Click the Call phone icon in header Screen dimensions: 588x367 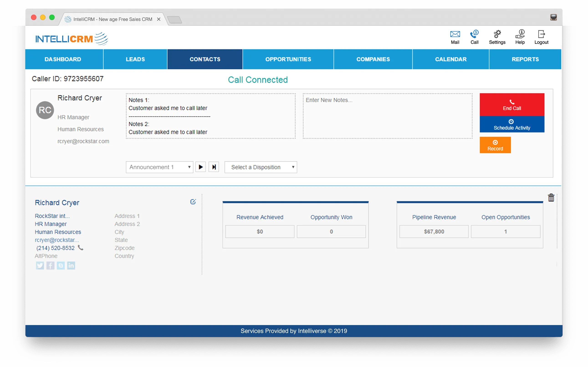pyautogui.click(x=474, y=34)
